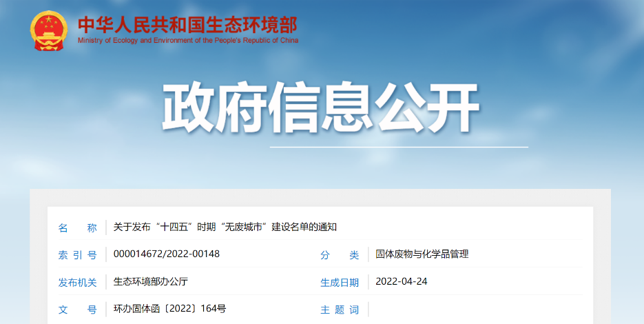Image resolution: width=644 pixels, height=324 pixels.
Task: Click the 生成日期 field label
Action: (x=340, y=282)
